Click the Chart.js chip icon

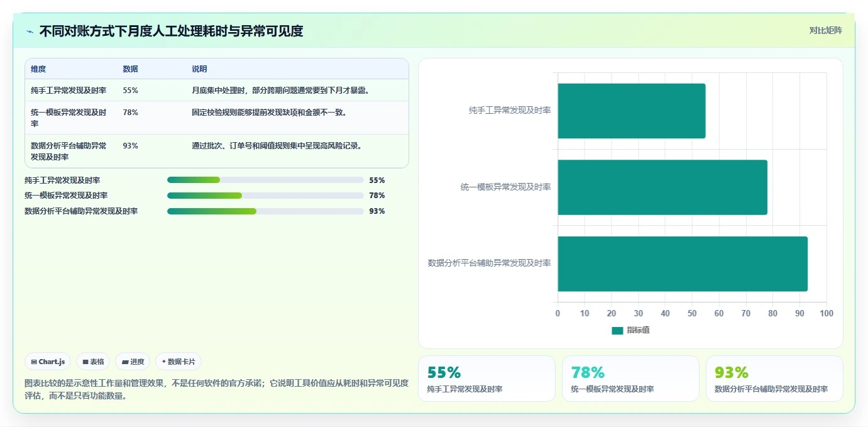coord(34,362)
